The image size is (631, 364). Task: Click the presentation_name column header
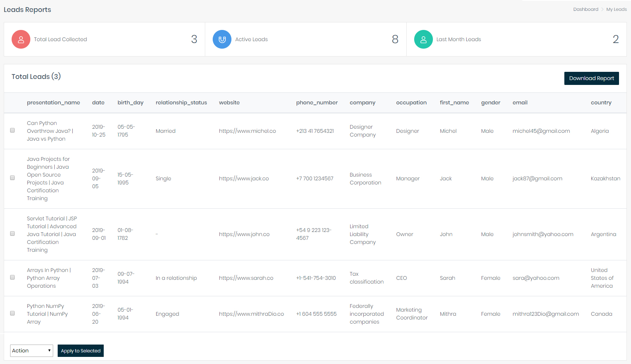53,103
